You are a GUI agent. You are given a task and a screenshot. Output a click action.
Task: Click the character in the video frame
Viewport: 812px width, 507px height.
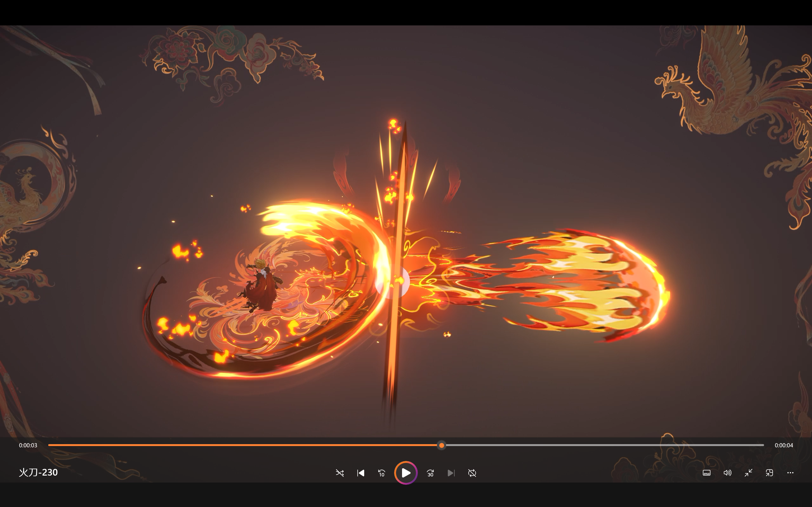click(262, 286)
